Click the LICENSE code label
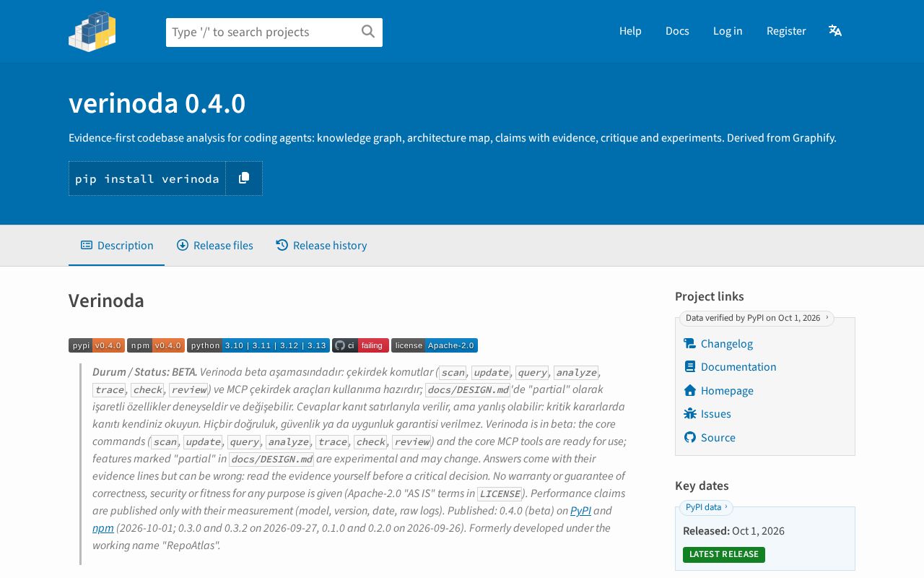This screenshot has height=578, width=924. coord(500,494)
